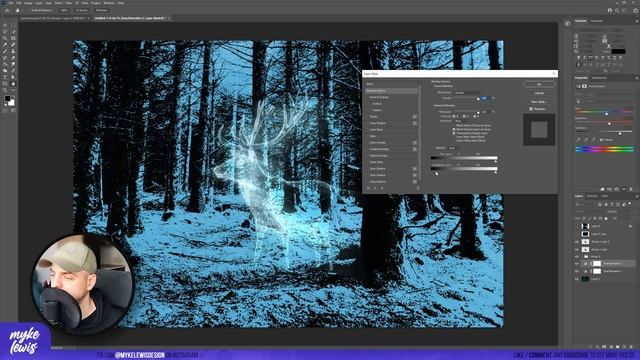Click the delete layer trash icon in the Layers panel
This screenshot has width=640, height=360.
631,347
